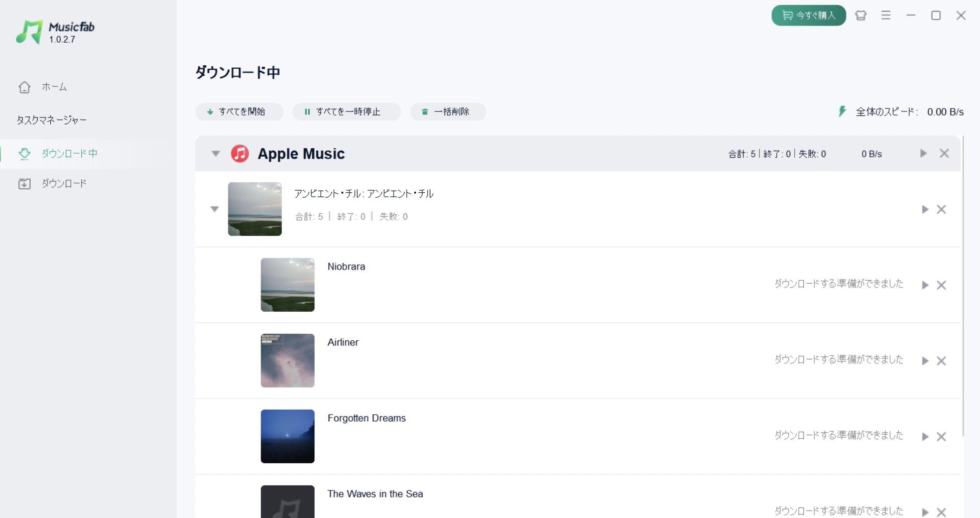This screenshot has width=980, height=518.
Task: Click the Apple Music red logo icon
Action: click(x=239, y=154)
